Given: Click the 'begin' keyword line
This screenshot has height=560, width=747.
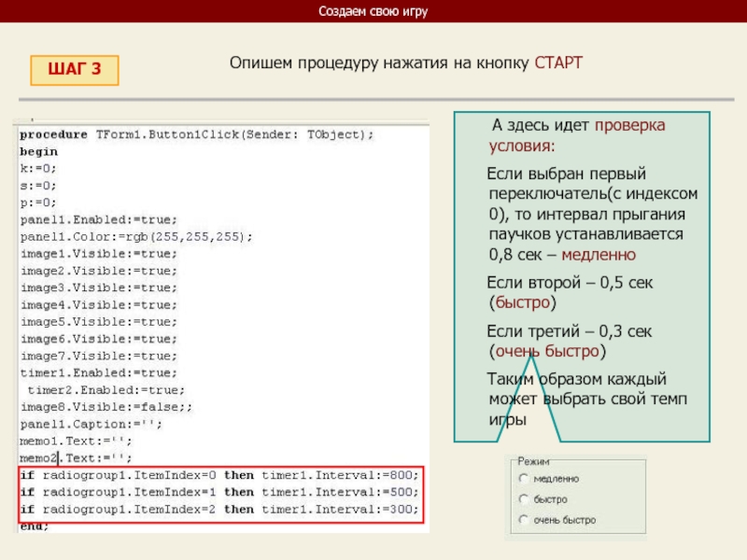Looking at the screenshot, I should click(x=38, y=151).
